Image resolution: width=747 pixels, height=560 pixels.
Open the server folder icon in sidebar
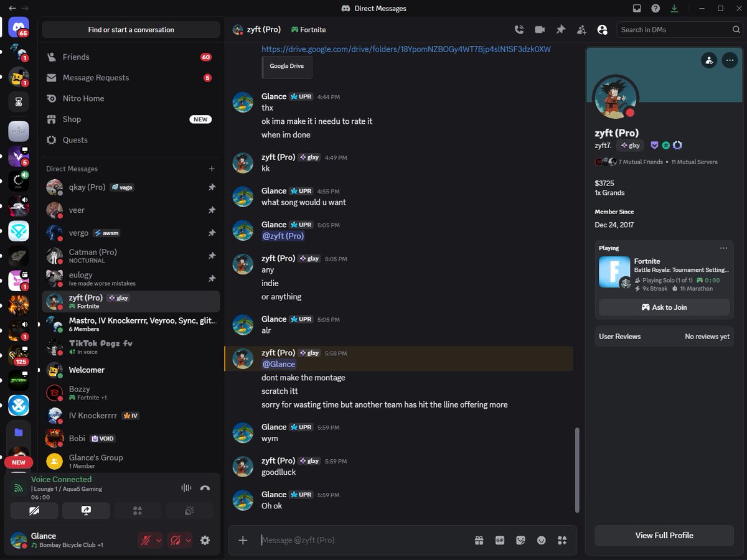click(19, 432)
